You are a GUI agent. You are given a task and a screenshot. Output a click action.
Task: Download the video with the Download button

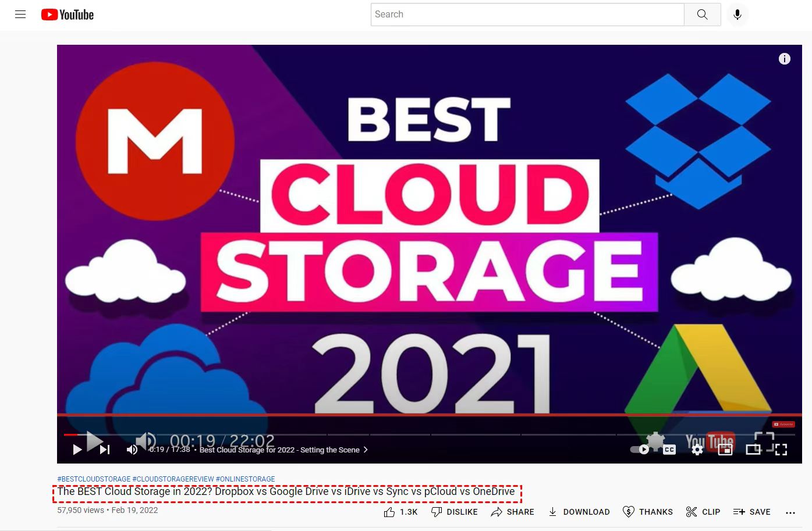[x=579, y=512]
